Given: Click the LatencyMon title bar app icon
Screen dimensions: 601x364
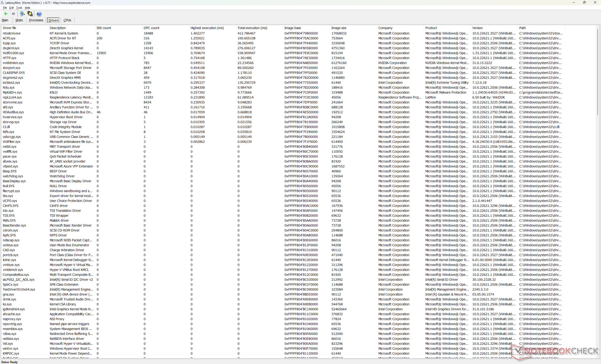Looking at the screenshot, I should click(3, 3).
